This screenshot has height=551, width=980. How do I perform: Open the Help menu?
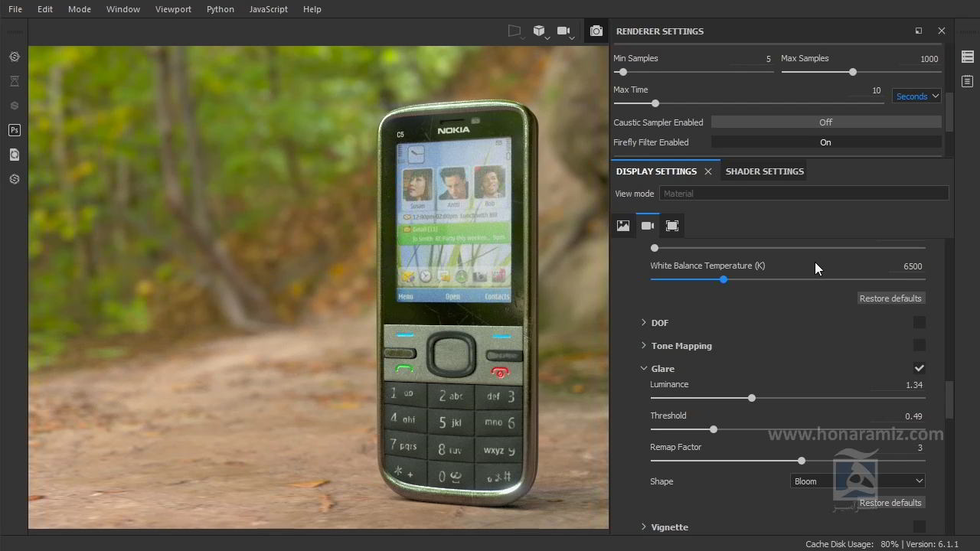(312, 9)
